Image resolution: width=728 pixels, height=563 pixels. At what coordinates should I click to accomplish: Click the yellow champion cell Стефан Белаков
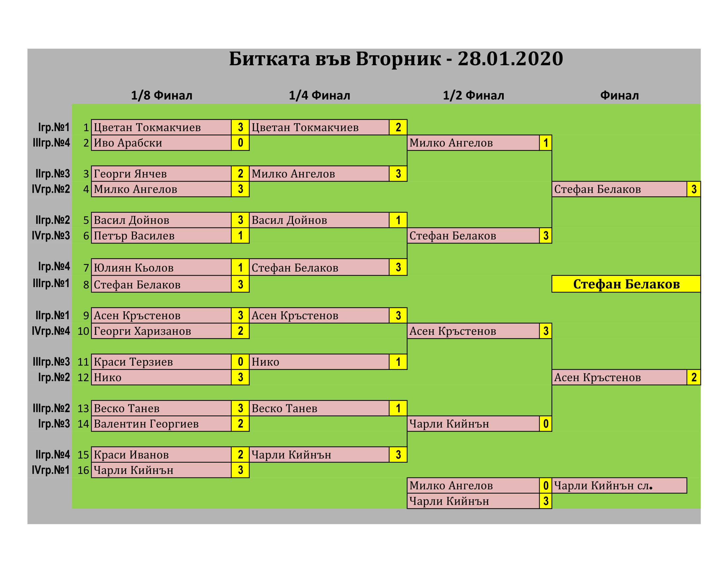626,284
